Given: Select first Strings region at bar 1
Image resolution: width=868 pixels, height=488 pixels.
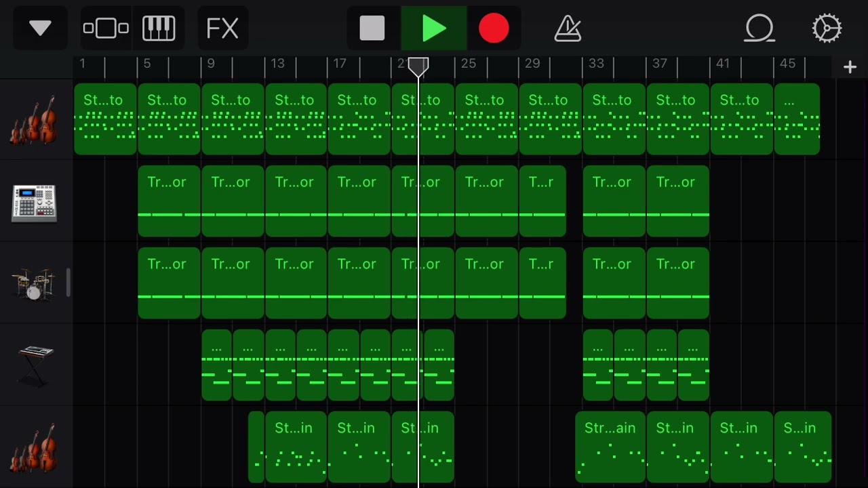Looking at the screenshot, I should (105, 119).
